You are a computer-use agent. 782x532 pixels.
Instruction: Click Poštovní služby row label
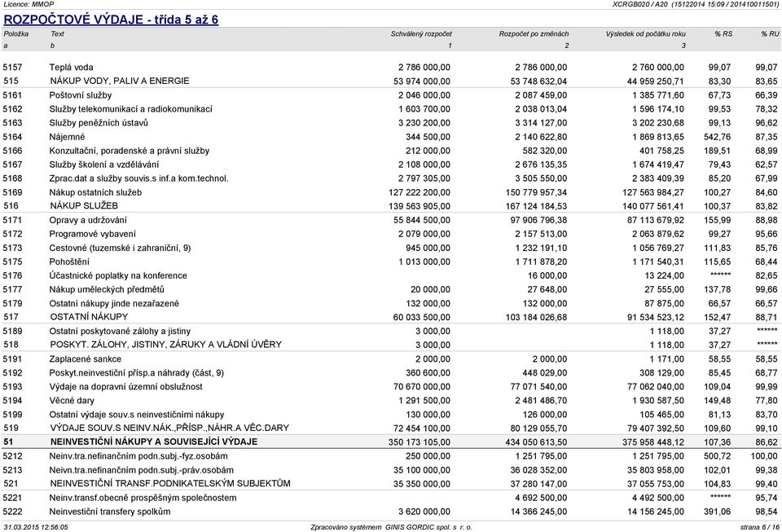point(81,95)
